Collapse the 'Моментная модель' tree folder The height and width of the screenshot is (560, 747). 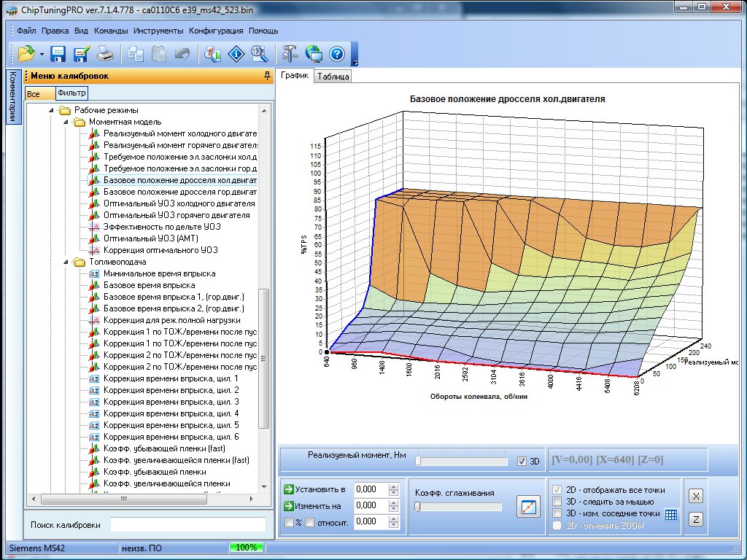click(x=65, y=122)
